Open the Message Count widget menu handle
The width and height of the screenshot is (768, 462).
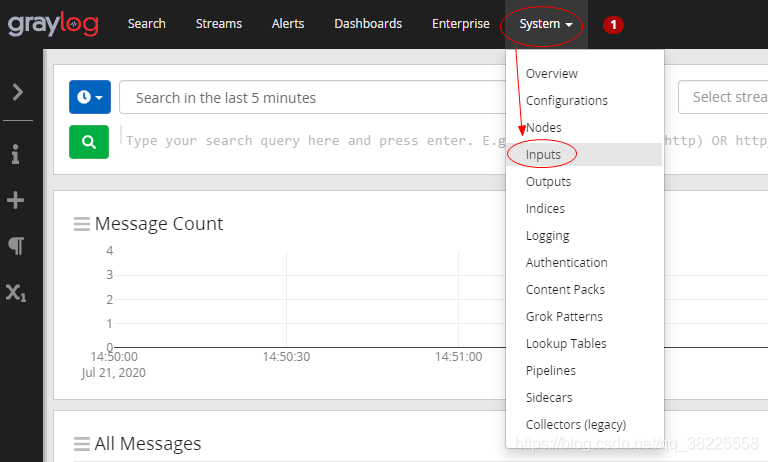pyautogui.click(x=82, y=224)
